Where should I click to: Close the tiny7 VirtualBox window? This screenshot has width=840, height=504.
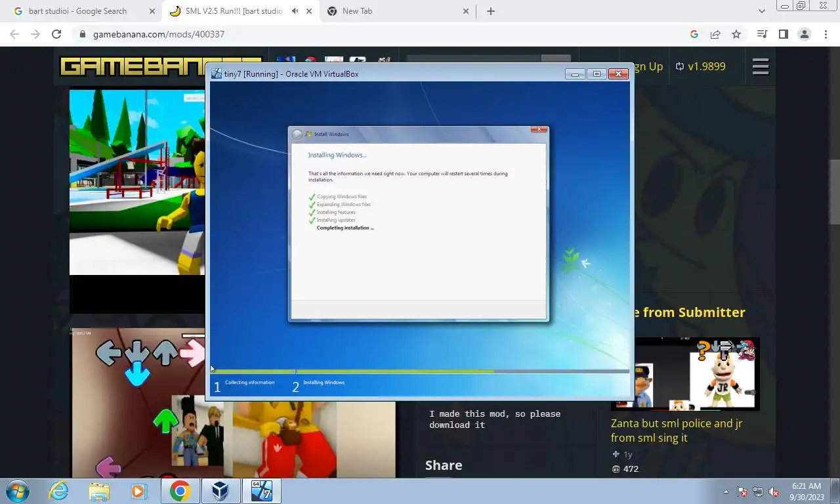pyautogui.click(x=618, y=74)
